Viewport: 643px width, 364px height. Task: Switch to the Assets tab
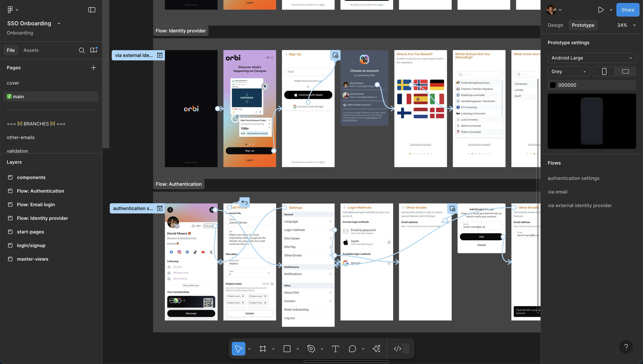point(31,50)
